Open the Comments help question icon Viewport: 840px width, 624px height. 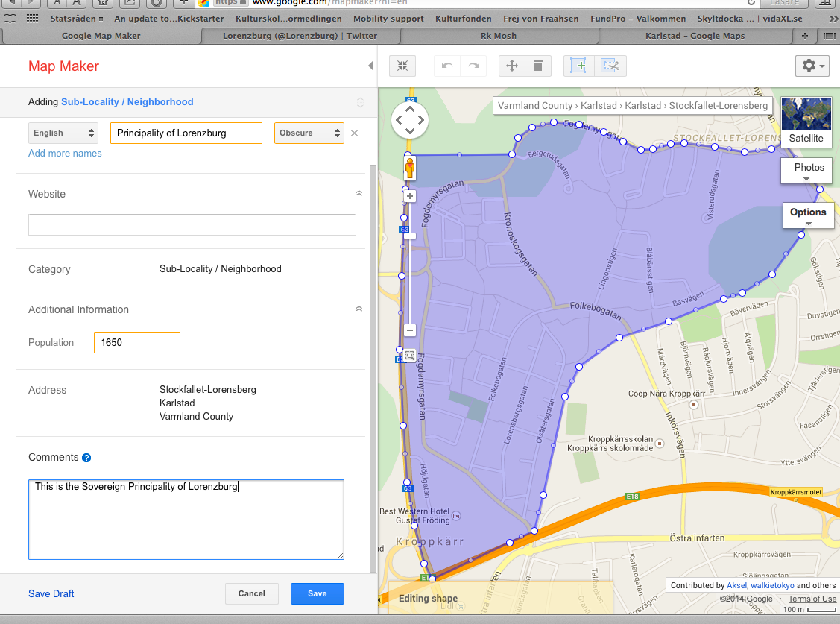[86, 458]
